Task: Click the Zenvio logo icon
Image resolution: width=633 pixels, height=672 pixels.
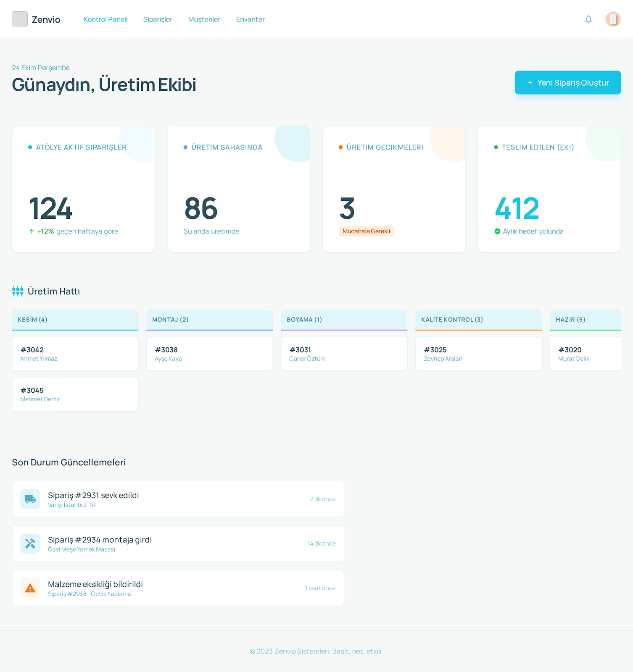Action: click(20, 19)
